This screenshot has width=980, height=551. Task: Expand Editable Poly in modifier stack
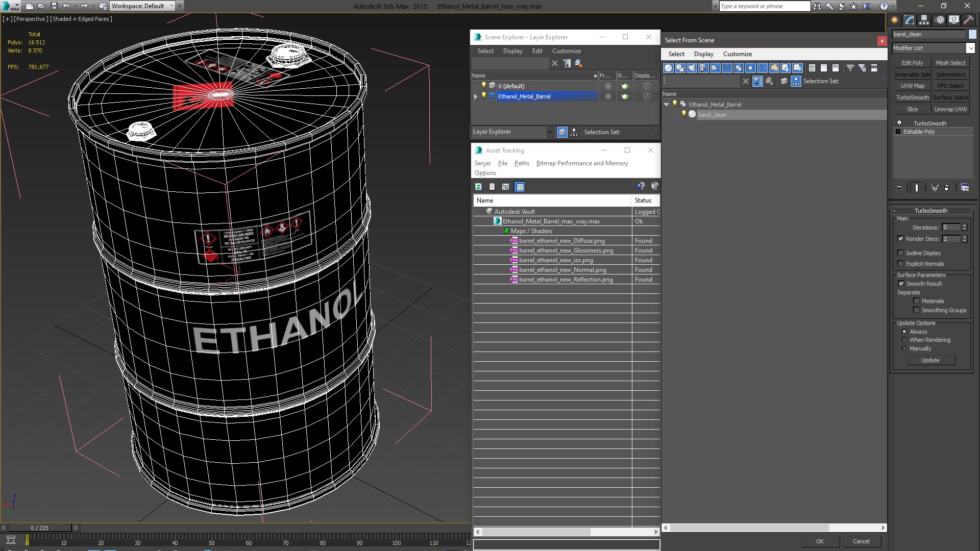(898, 132)
